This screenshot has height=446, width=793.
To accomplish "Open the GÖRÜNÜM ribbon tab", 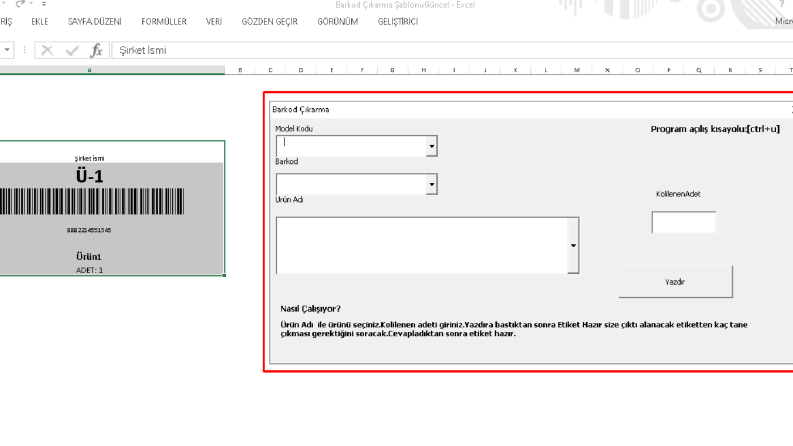I will tap(338, 22).
